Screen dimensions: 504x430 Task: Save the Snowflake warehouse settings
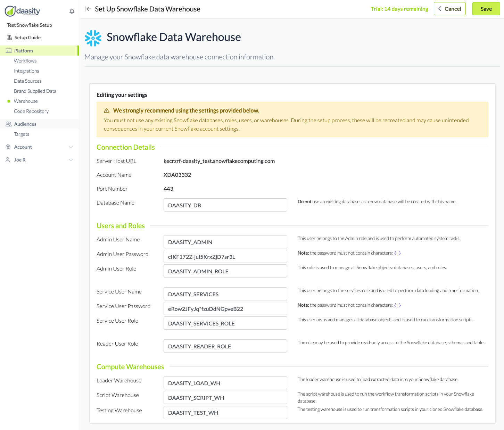(486, 9)
